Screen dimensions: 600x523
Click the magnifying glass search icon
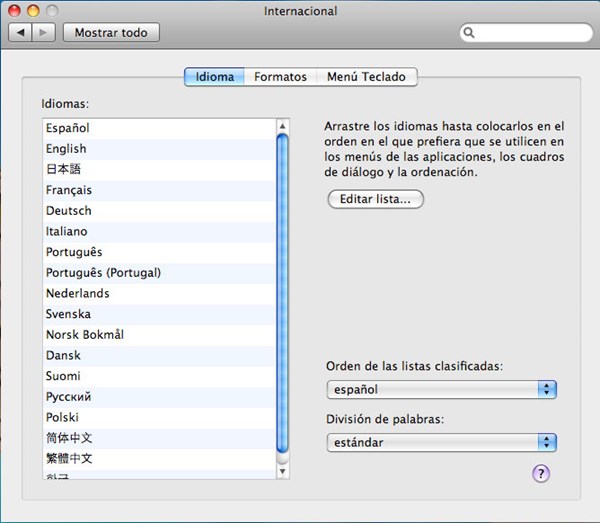pyautogui.click(x=471, y=34)
